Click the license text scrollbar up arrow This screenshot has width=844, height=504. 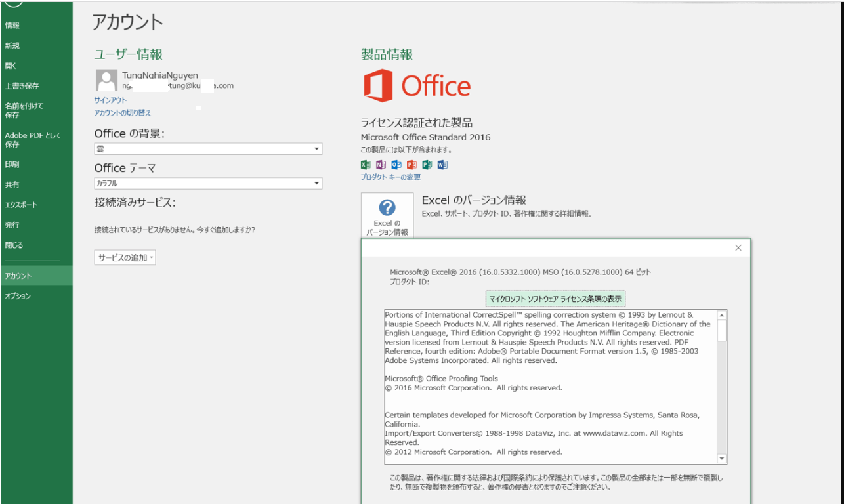(722, 315)
